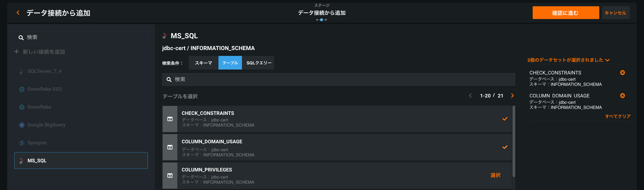The height and width of the screenshot is (190, 644).
Task: Click the orange back arrow icon
Action: click(x=18, y=13)
